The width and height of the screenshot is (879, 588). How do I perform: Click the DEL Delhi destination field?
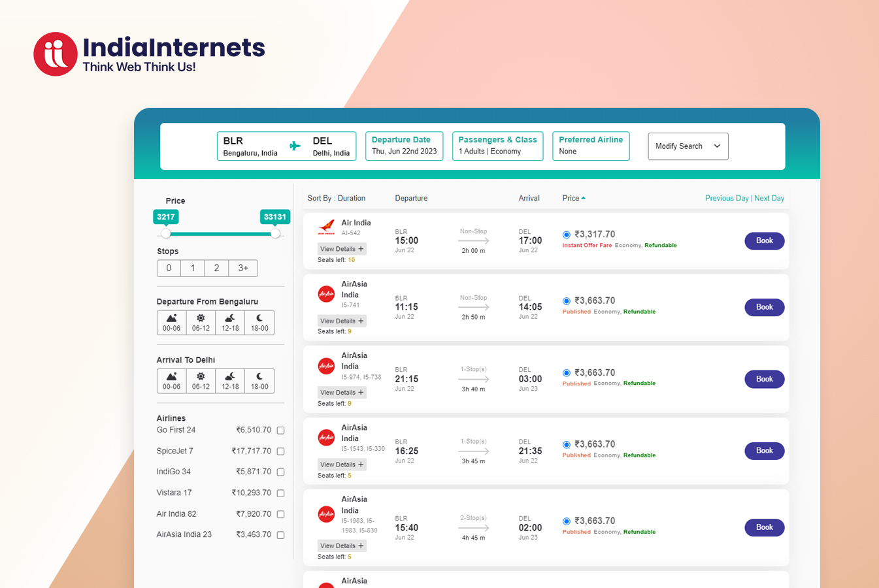[331, 146]
